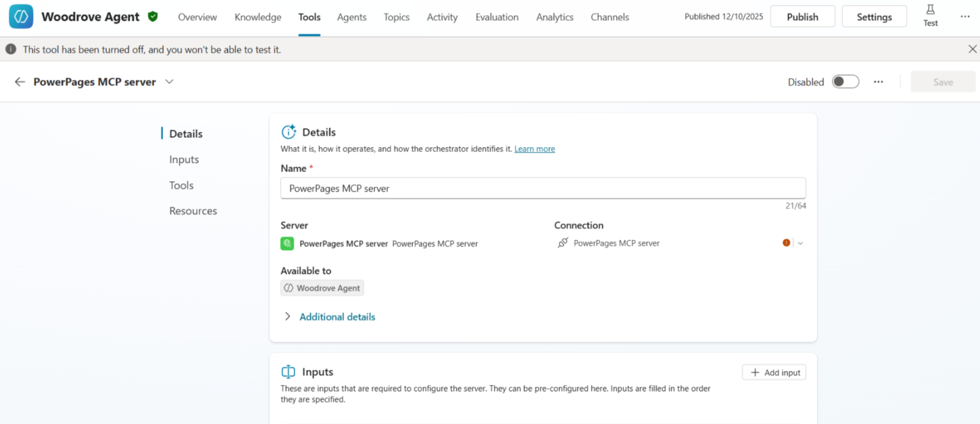This screenshot has height=424, width=980.
Task: Select the Tools tab
Action: click(x=309, y=17)
